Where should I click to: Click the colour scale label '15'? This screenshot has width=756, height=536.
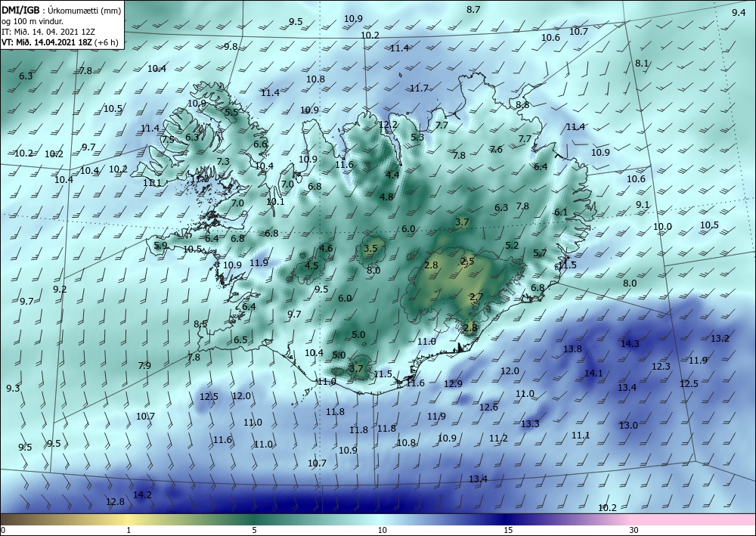coord(508,530)
